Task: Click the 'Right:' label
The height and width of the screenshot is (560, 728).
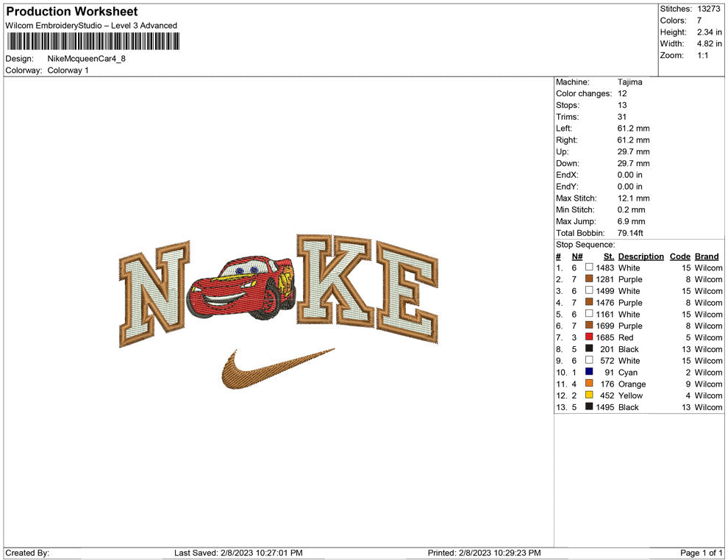Action: (x=566, y=140)
